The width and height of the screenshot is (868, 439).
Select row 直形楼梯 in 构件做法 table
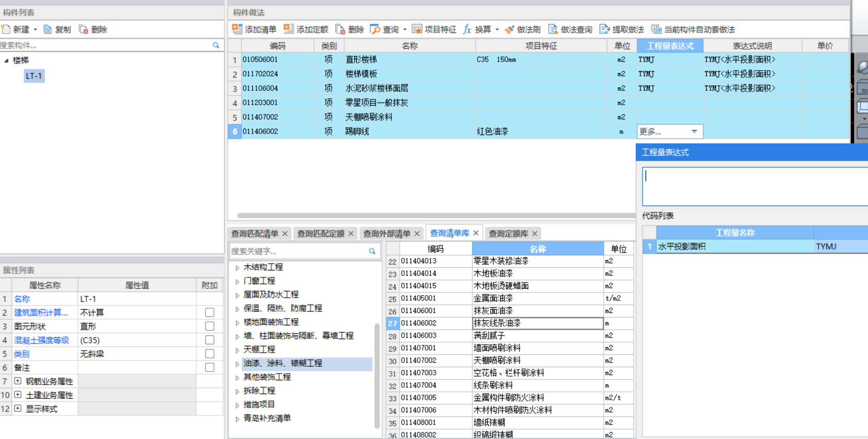[x=538, y=60]
